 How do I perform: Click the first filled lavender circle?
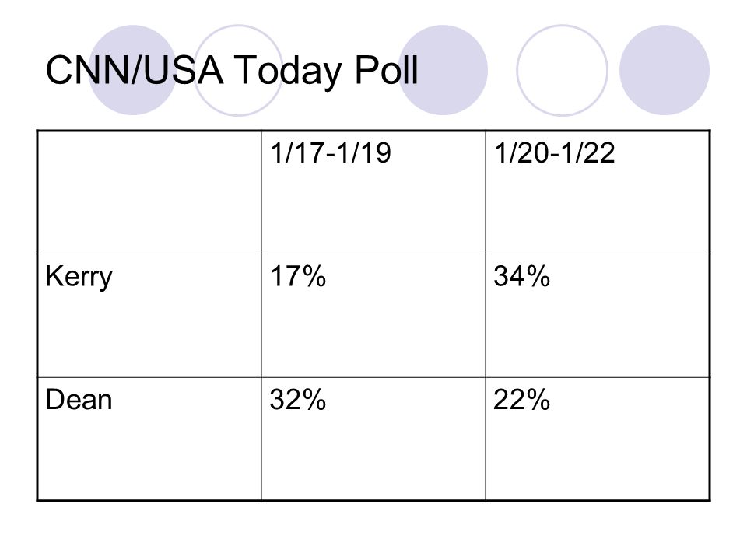tap(133, 70)
